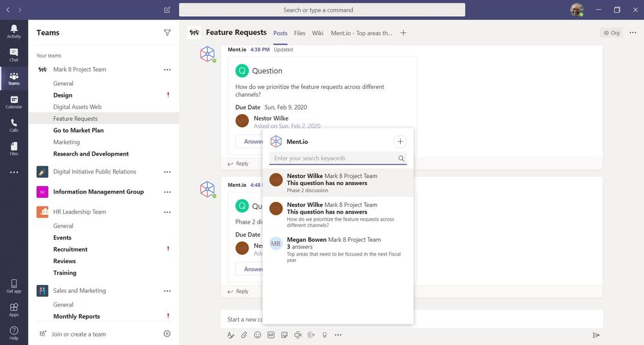This screenshot has height=345, width=644.
Task: Open more options for HR Leadership Team
Action: point(167,212)
